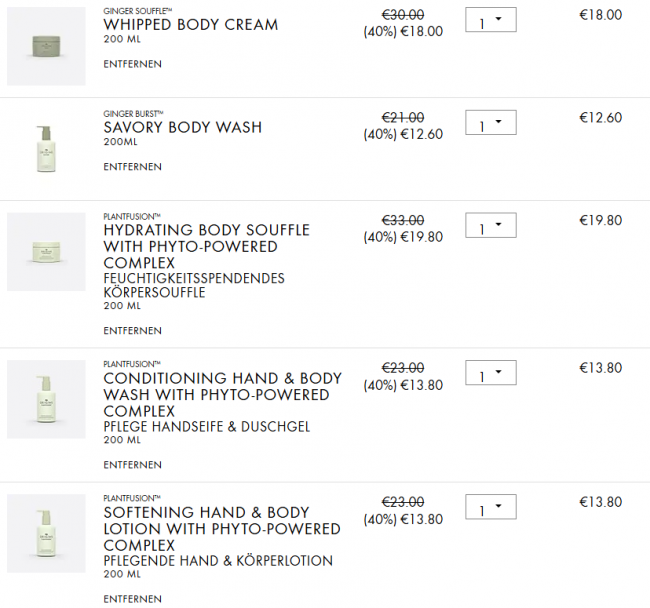The height and width of the screenshot is (608, 650).
Task: Open quantity dropdown for Whipped Body Cream
Action: (490, 21)
